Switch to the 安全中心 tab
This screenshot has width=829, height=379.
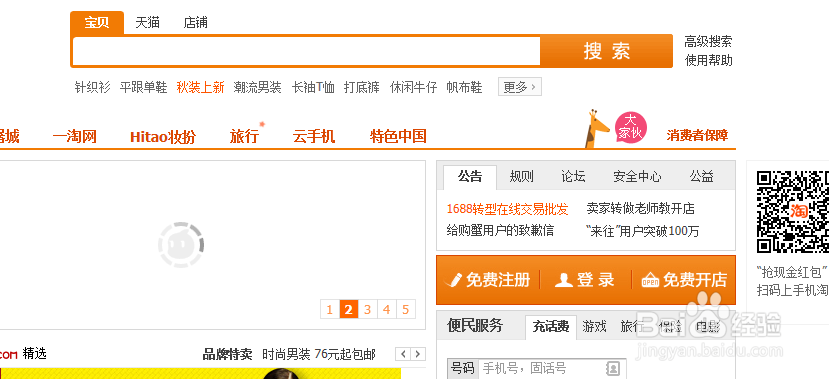pyautogui.click(x=637, y=177)
